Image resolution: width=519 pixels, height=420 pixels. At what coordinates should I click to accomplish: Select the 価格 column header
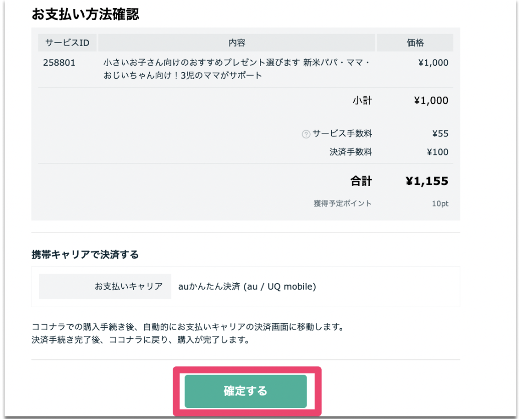415,43
